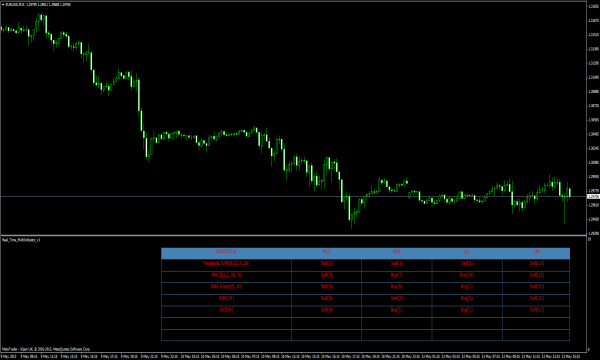600x360 pixels.
Task: Click the Real_Time_MultiIndicator_v1 subwindow label
Action: coord(21,240)
